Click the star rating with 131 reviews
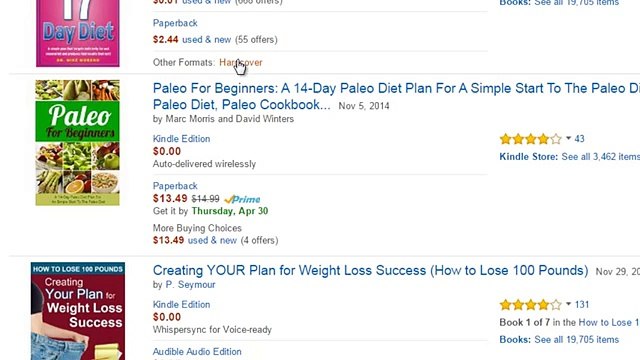The width and height of the screenshot is (640, 360). [x=531, y=305]
